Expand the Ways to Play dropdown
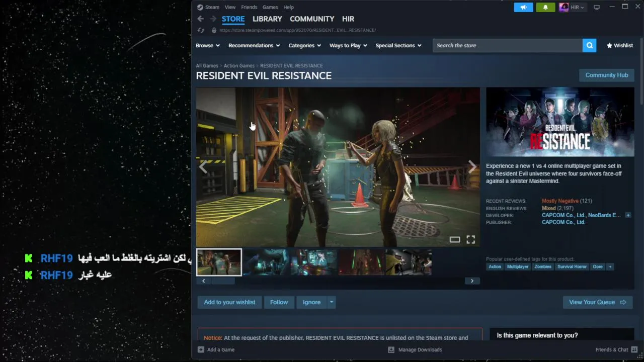This screenshot has width=644, height=362. [x=348, y=45]
